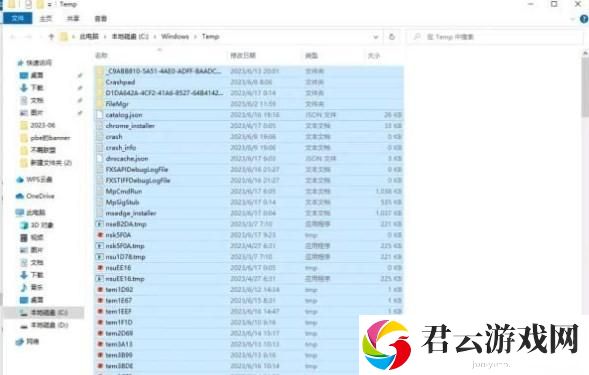Select the tem2D69 file name
589x375 pixels.
pos(119,333)
